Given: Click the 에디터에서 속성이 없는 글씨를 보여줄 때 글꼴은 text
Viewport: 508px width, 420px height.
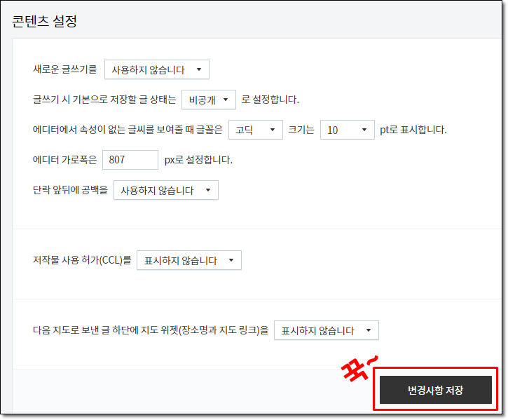Looking at the screenshot, I should 128,130.
